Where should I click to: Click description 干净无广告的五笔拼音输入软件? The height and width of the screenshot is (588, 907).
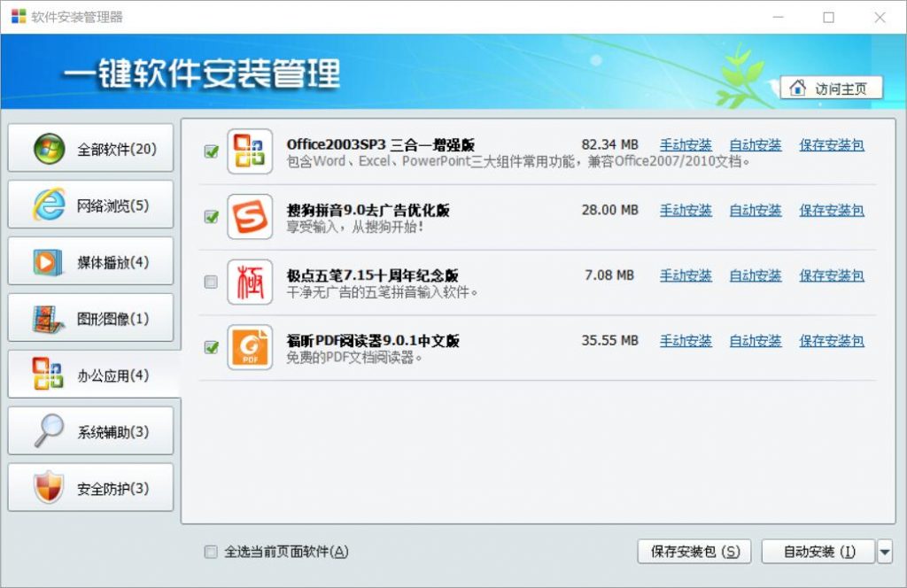click(382, 292)
